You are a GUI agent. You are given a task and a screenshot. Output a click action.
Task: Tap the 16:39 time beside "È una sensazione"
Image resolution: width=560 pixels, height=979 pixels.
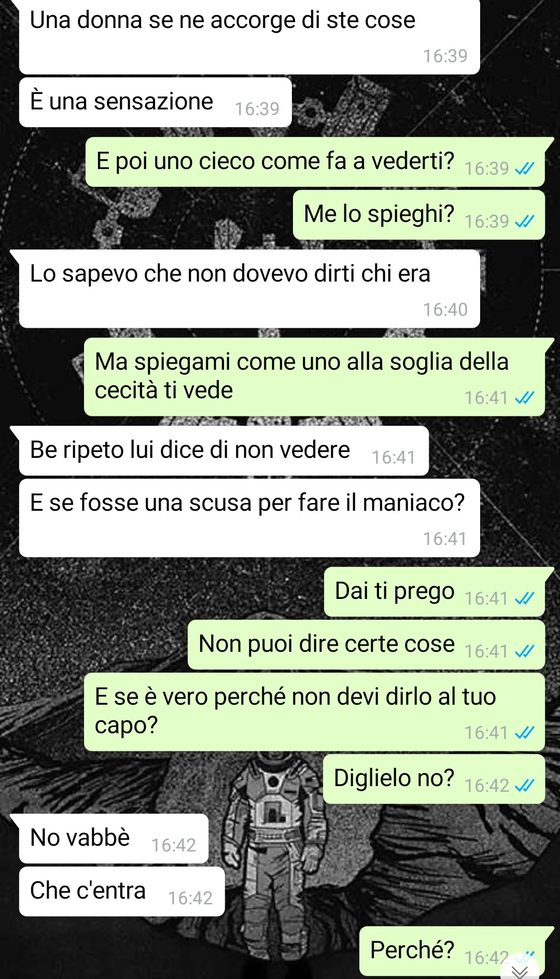(x=257, y=109)
